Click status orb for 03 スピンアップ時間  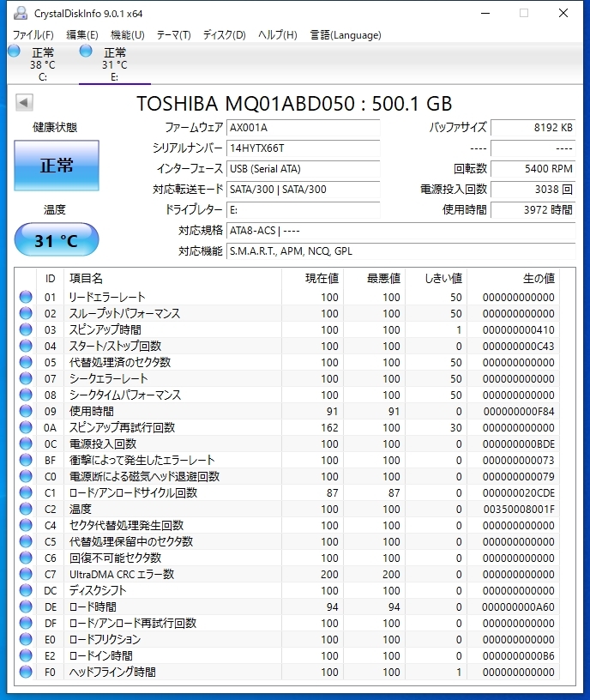click(26, 329)
